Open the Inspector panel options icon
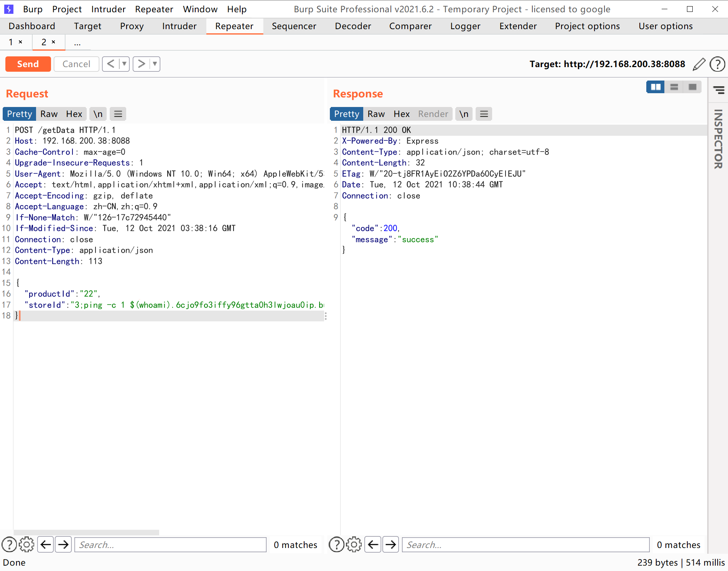 [718, 90]
